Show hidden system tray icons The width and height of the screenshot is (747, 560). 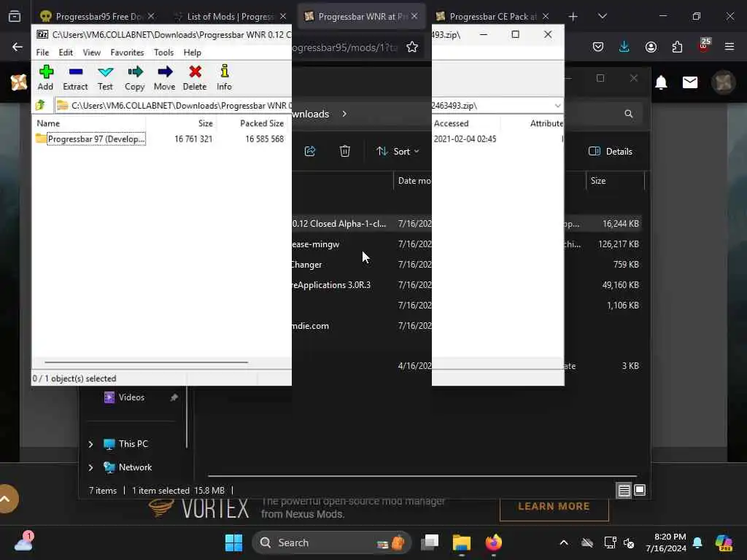(564, 542)
